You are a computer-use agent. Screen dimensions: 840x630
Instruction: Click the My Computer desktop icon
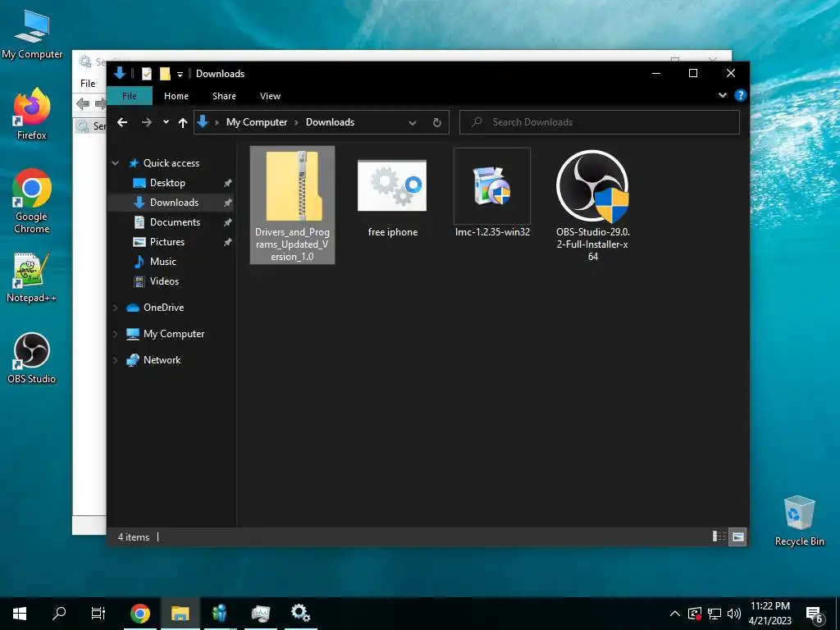tap(32, 34)
